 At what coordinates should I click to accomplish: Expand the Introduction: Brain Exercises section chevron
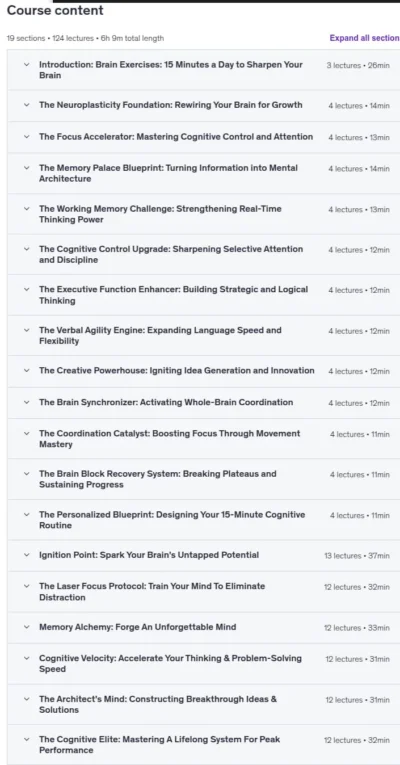pos(27,64)
